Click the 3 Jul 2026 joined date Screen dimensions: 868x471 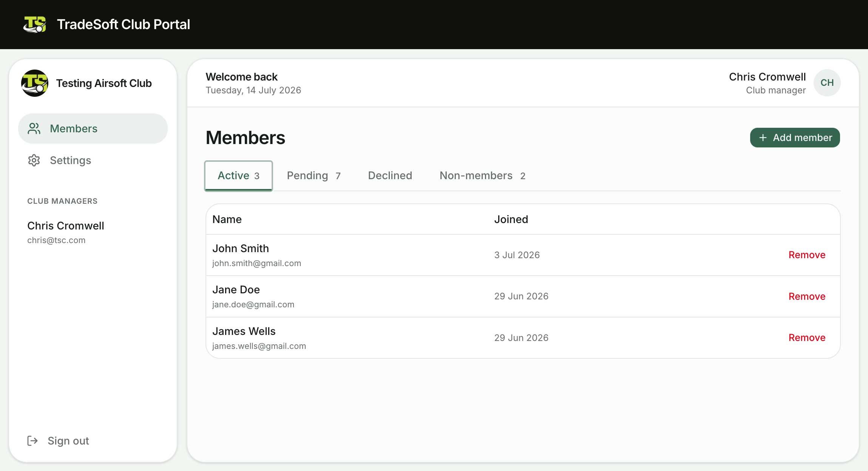pyautogui.click(x=517, y=255)
